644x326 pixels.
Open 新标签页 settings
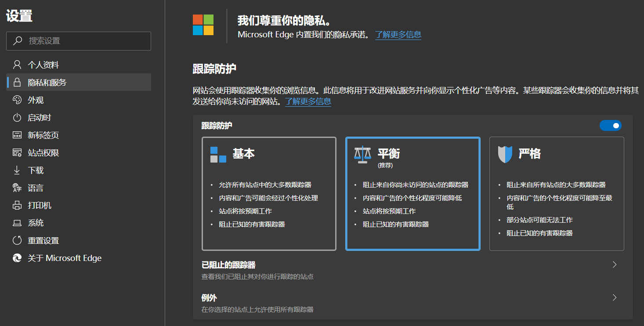[79, 135]
